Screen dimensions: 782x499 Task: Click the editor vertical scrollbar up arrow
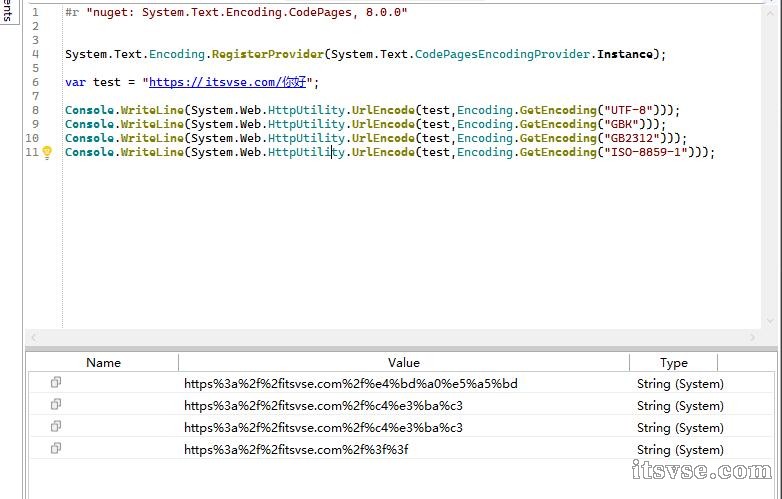[x=770, y=13]
